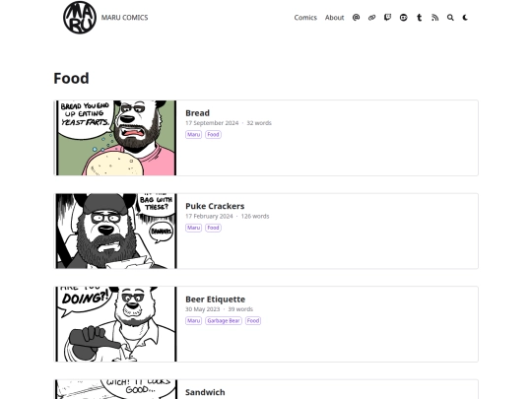Click the Beer Etiquette comic thumbnail

[115, 324]
